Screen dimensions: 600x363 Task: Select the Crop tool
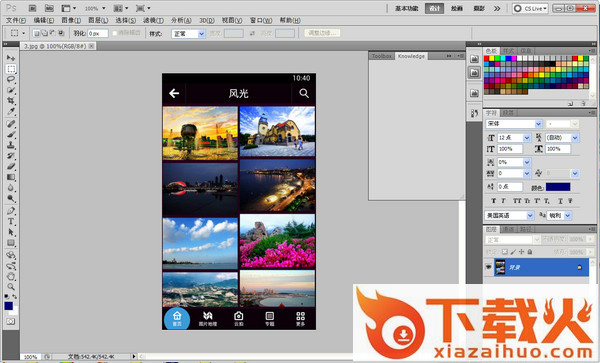pyautogui.click(x=11, y=101)
